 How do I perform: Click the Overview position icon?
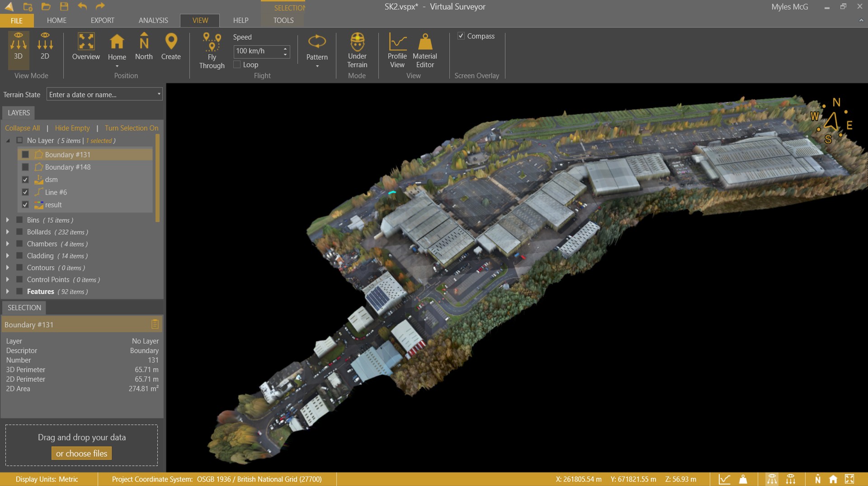tap(86, 47)
